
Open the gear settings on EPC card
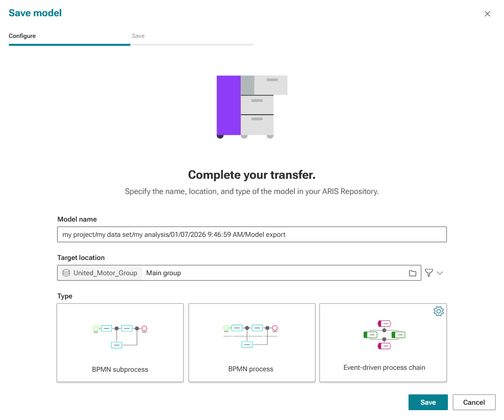pos(439,311)
